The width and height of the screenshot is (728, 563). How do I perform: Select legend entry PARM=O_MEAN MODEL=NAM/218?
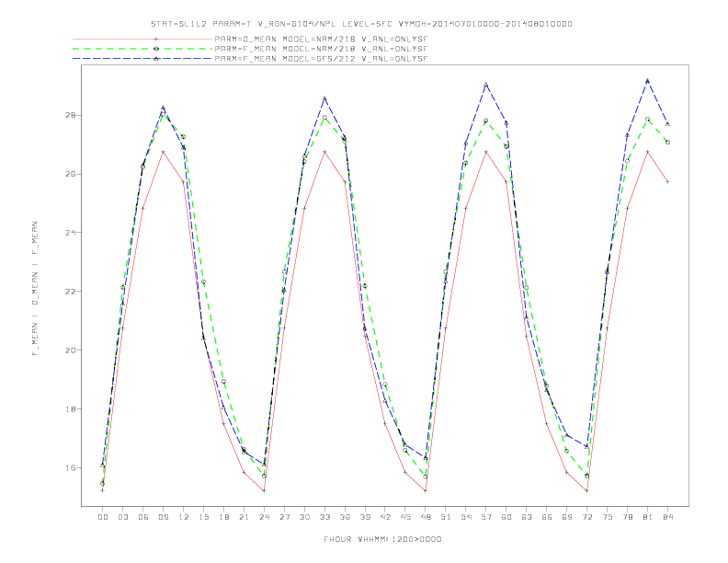coord(321,39)
